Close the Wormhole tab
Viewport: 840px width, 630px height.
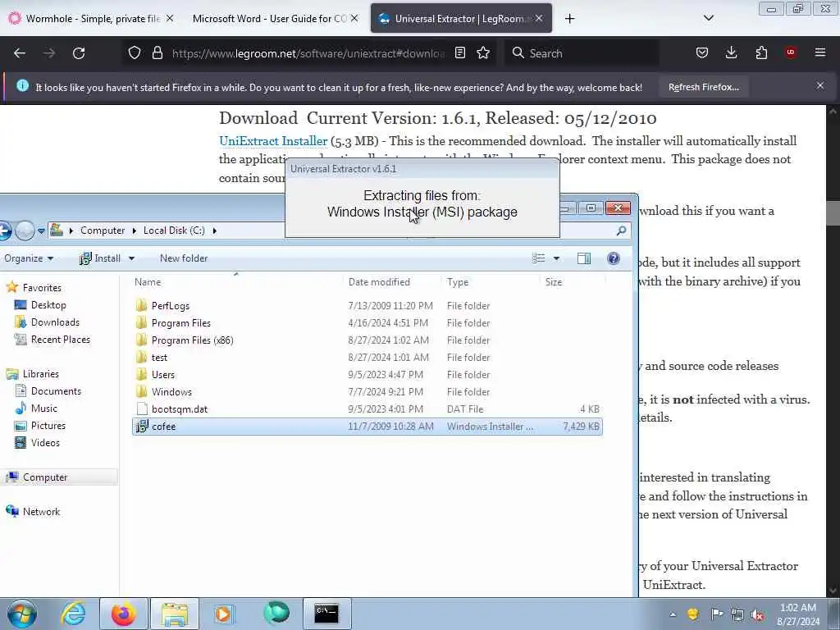coord(170,18)
